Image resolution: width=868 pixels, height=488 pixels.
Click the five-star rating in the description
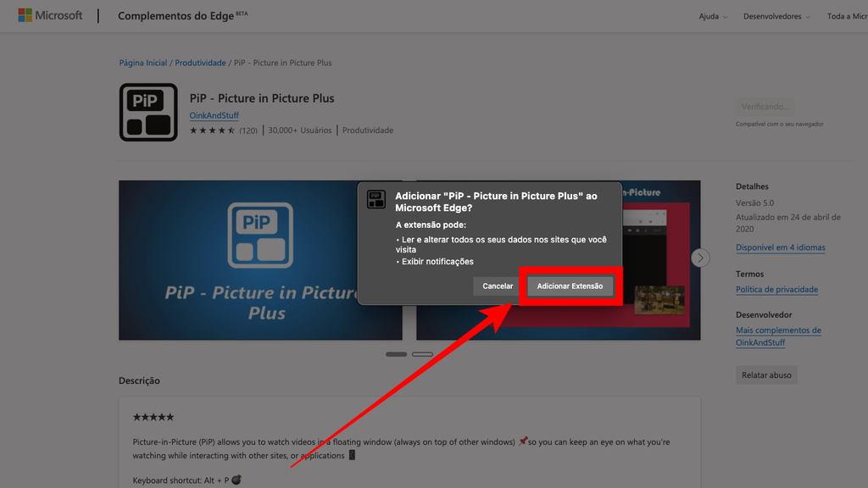153,417
